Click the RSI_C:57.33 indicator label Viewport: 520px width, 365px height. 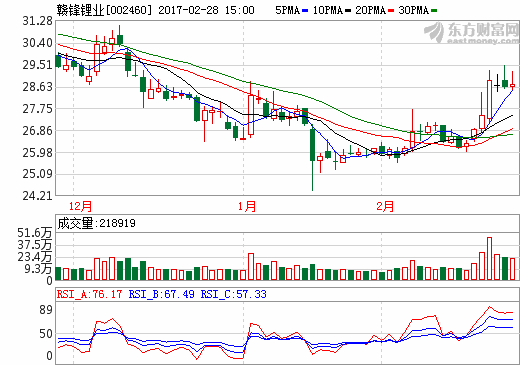tap(234, 294)
